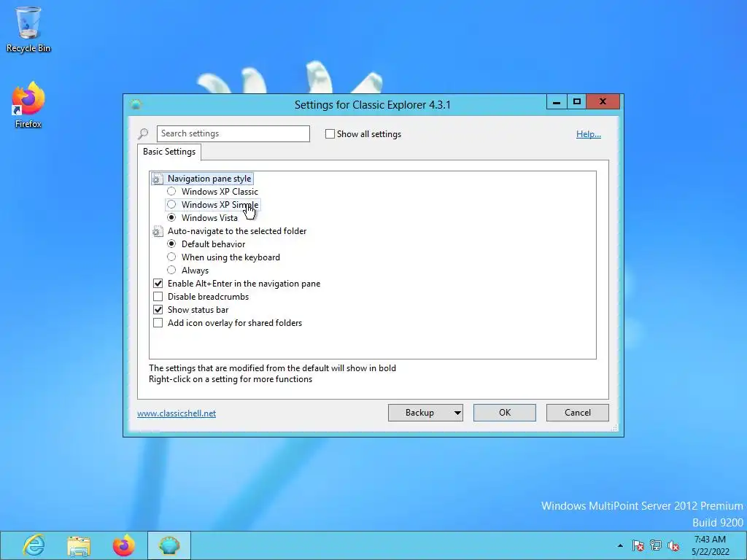Focus the Search settings field

pos(233,134)
